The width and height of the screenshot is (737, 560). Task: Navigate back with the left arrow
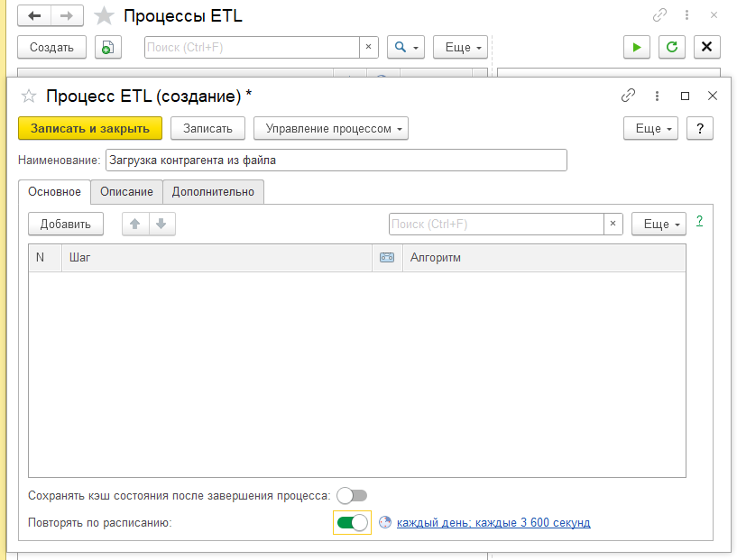(x=35, y=16)
